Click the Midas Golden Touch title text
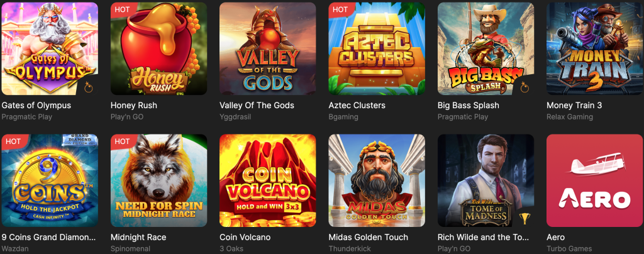 [x=369, y=237]
